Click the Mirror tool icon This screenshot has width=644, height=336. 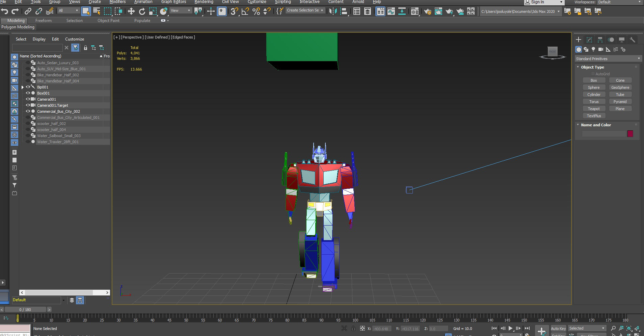pos(333,11)
